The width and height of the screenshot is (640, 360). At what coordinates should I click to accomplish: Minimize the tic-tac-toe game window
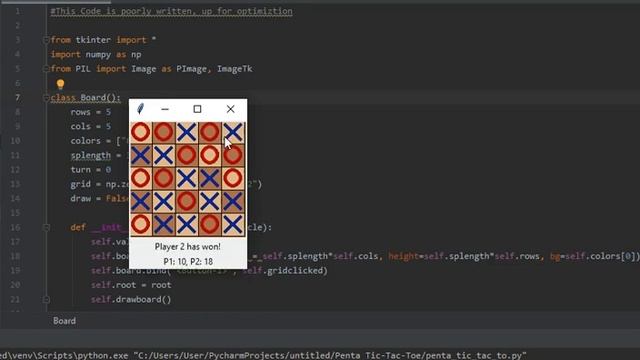pyautogui.click(x=165, y=109)
